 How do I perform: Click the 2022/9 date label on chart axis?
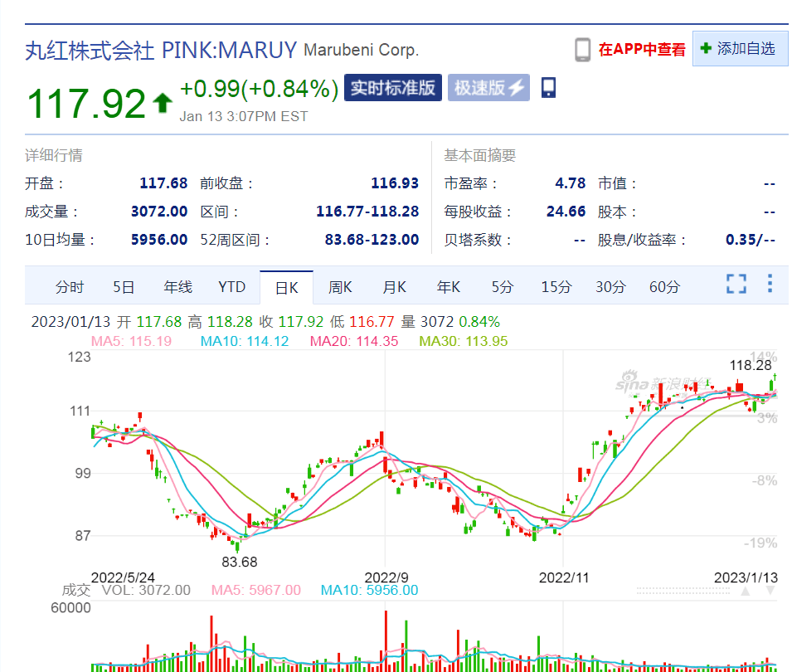[386, 577]
